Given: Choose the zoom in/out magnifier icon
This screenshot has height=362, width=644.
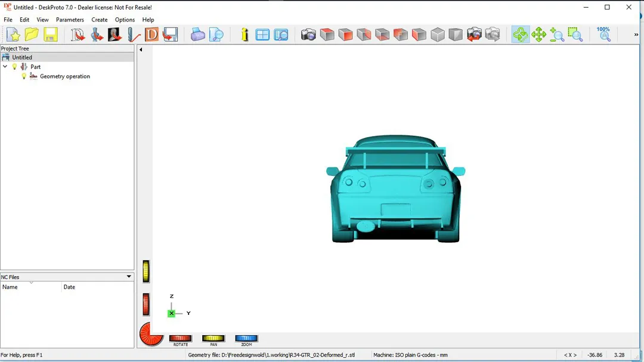Looking at the screenshot, I should pyautogui.click(x=557, y=35).
